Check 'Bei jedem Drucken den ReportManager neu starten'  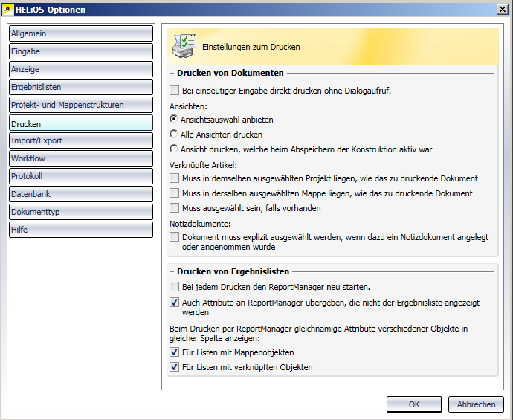[175, 287]
